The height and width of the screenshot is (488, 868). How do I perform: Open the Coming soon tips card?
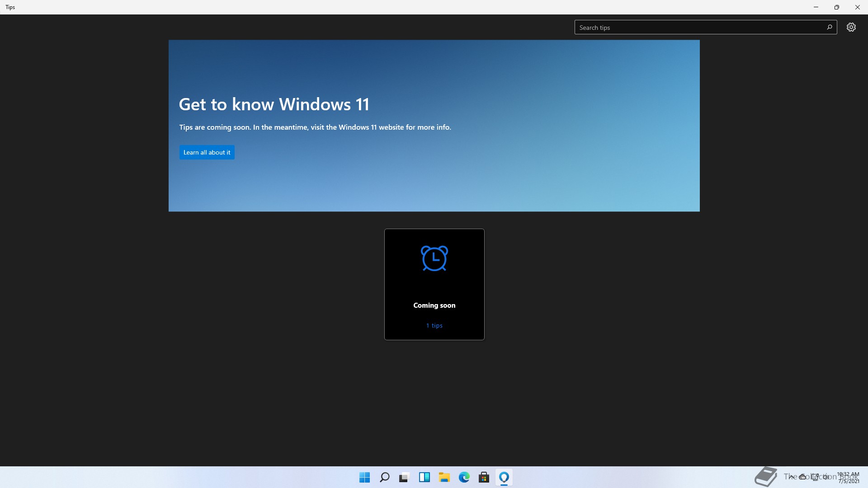point(434,284)
